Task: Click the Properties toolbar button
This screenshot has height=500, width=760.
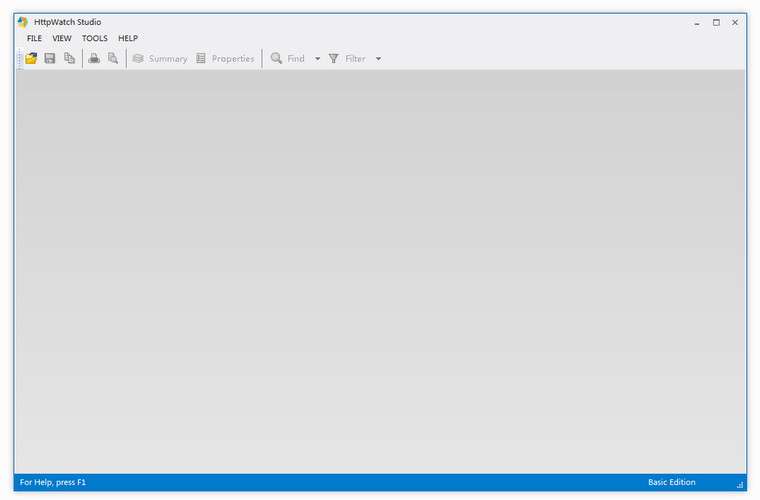Action: (x=225, y=59)
